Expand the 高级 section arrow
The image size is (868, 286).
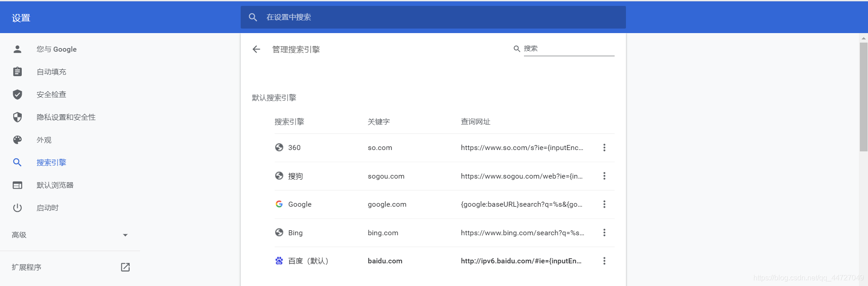126,235
